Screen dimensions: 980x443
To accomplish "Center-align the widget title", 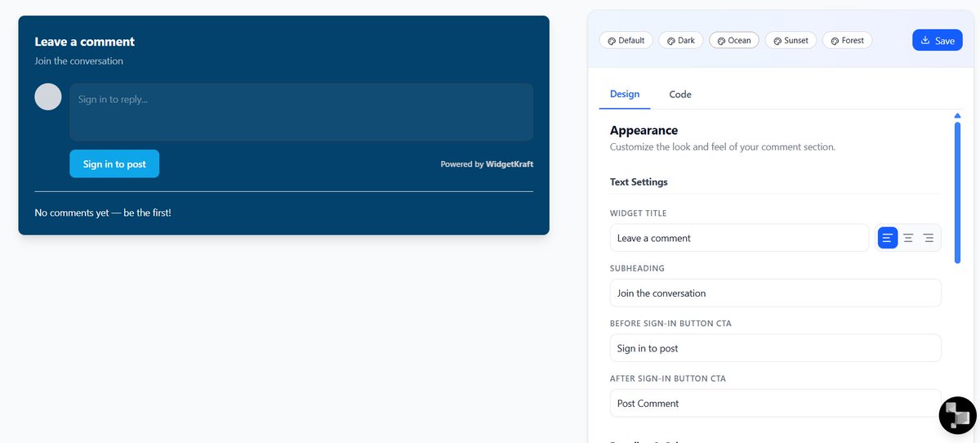I will click(908, 238).
